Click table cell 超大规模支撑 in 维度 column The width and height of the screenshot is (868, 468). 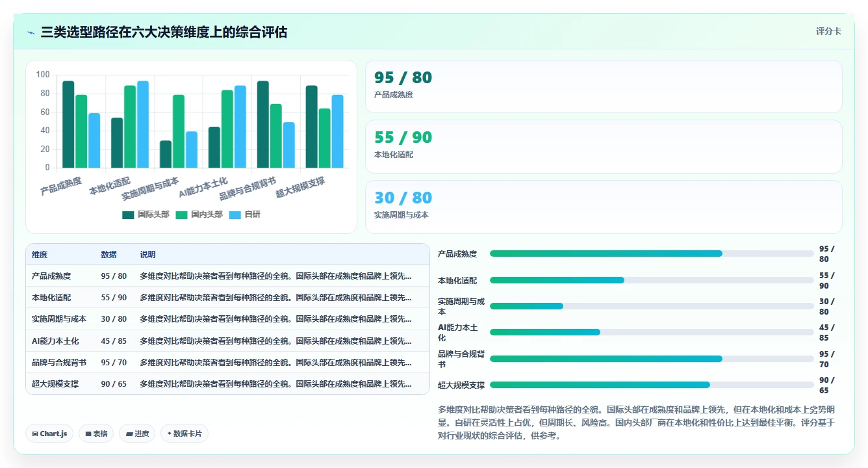coord(55,384)
